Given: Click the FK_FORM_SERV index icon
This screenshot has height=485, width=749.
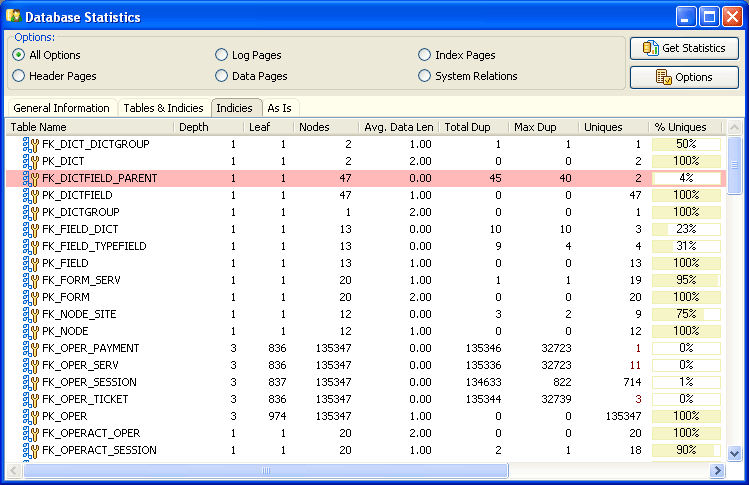Looking at the screenshot, I should click(30, 280).
